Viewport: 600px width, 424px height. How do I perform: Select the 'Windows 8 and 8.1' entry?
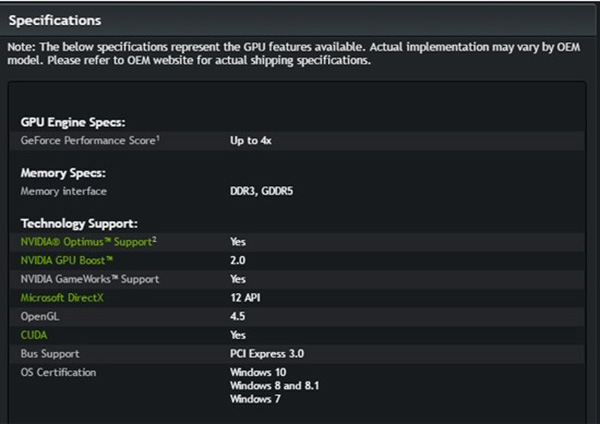tap(274, 385)
